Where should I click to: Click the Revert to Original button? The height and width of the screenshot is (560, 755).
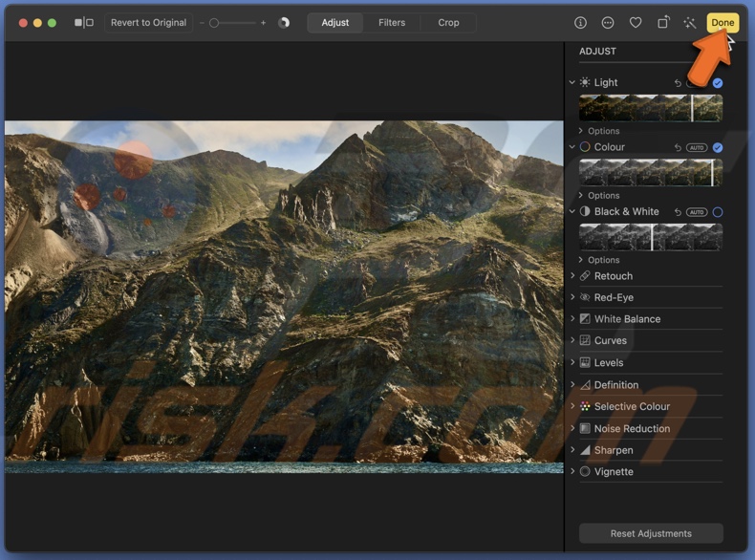pos(148,22)
